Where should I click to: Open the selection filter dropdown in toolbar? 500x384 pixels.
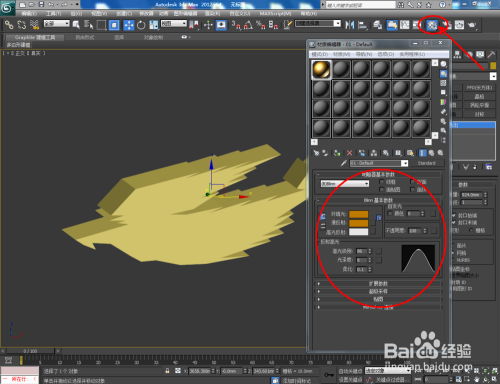coord(57,23)
